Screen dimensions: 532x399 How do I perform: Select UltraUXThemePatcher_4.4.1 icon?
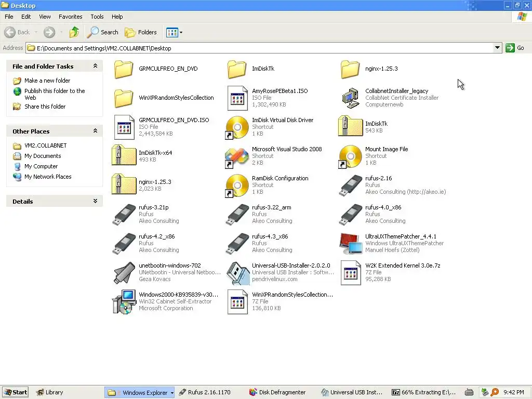pos(351,244)
